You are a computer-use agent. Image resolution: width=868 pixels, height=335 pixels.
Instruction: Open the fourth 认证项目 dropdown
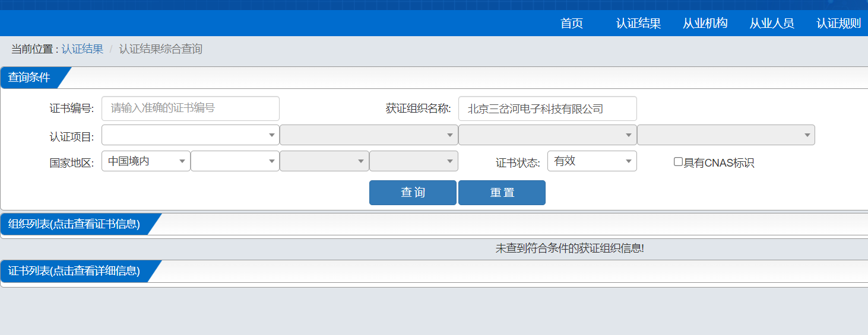point(726,135)
